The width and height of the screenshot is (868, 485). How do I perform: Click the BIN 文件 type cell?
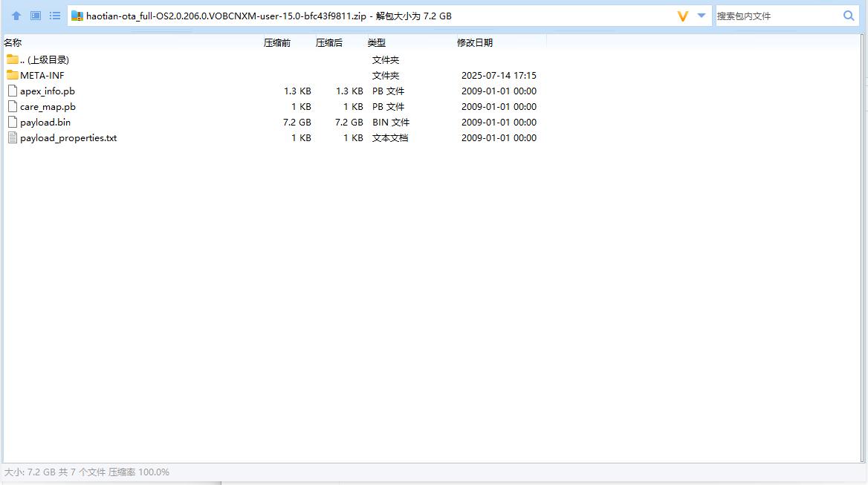tap(391, 123)
